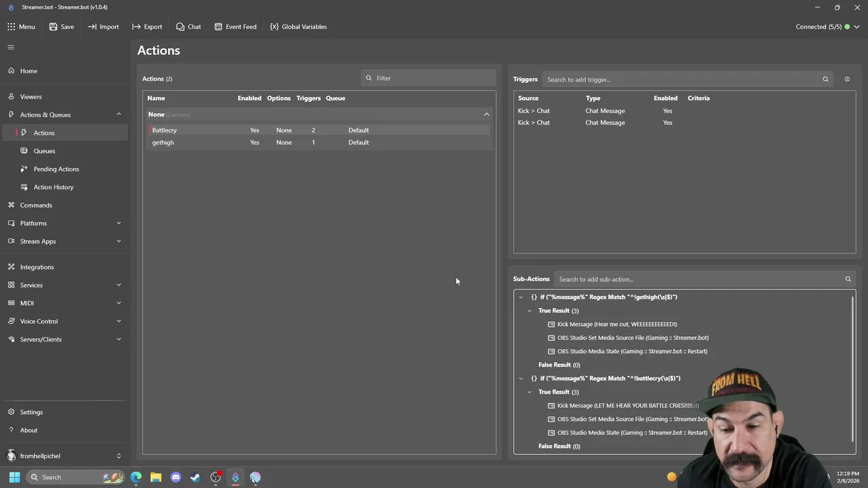The image size is (868, 488).
Task: Open the Windows Start menu
Action: pyautogui.click(x=14, y=477)
